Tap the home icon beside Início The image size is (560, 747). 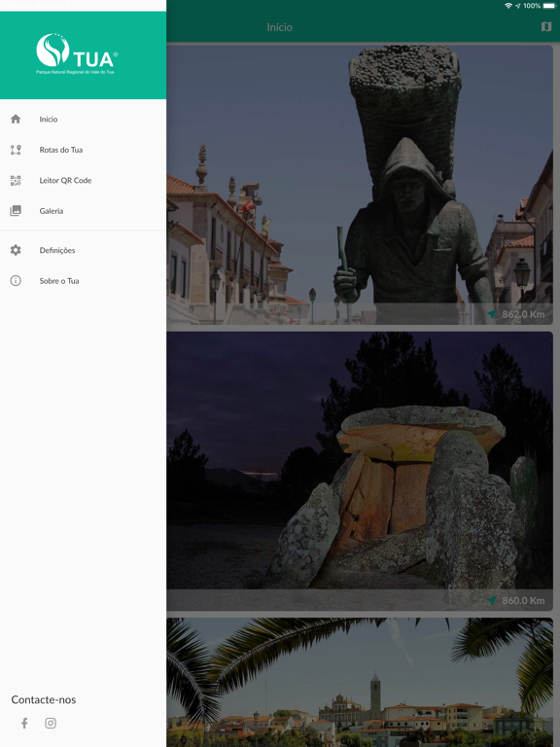[16, 119]
